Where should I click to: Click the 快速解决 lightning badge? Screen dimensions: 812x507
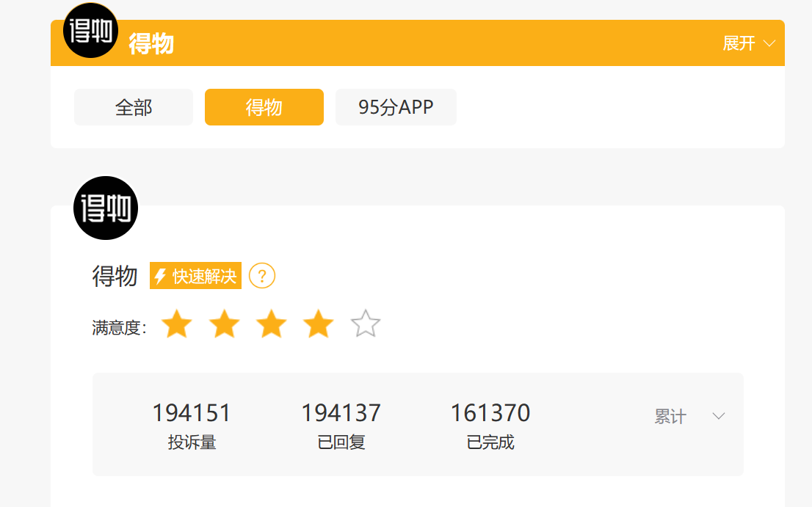[x=196, y=276]
